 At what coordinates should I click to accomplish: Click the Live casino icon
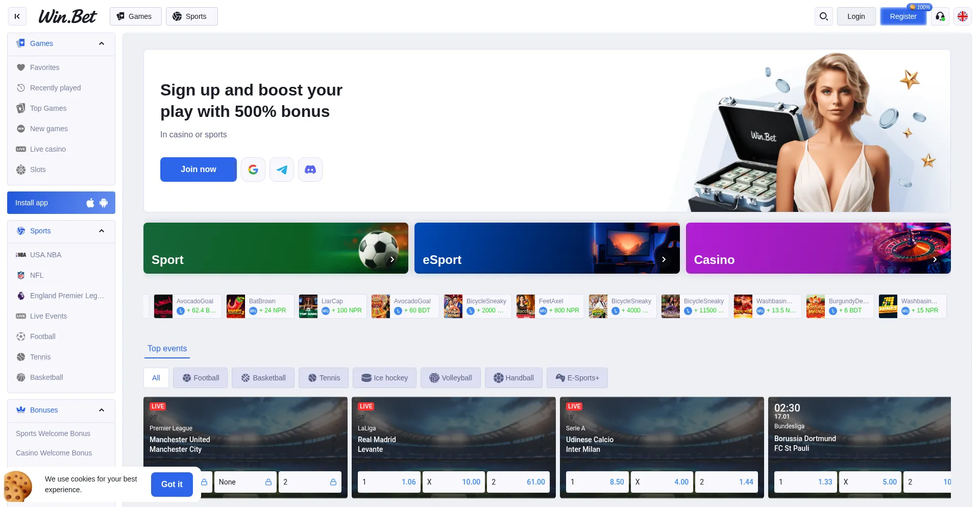[x=21, y=149]
